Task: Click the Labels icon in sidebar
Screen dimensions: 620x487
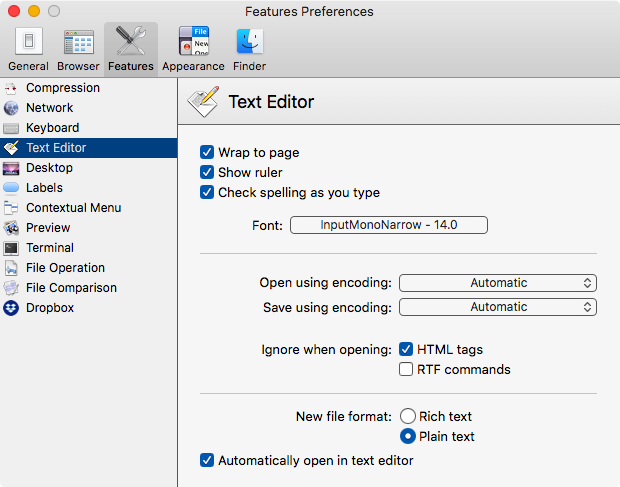Action: point(11,188)
